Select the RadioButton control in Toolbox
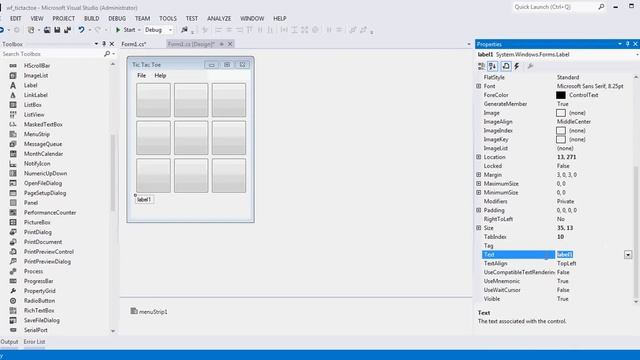The height and width of the screenshot is (360, 640). pos(39,301)
